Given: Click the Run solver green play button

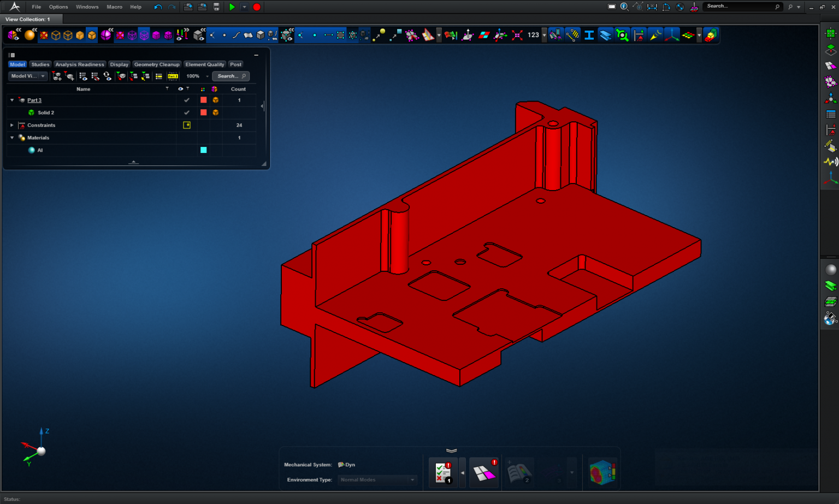Looking at the screenshot, I should coord(232,7).
